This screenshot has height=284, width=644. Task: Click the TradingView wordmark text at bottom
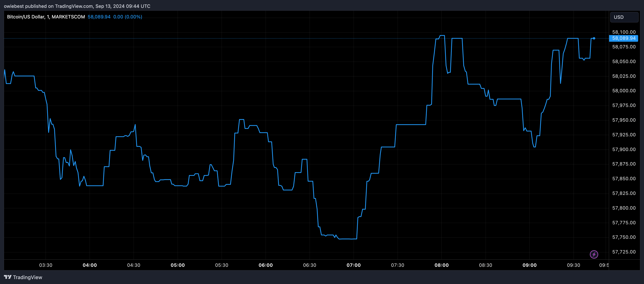tap(27, 277)
